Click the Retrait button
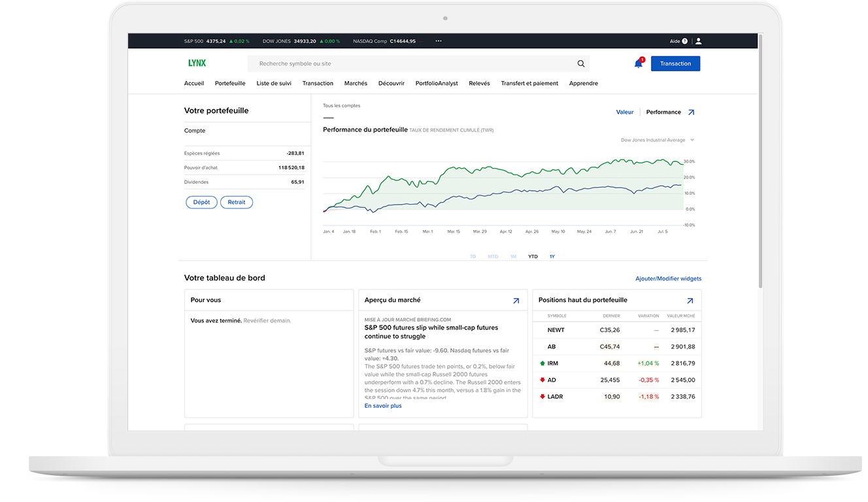Viewport: 868px width, 502px height. click(237, 203)
